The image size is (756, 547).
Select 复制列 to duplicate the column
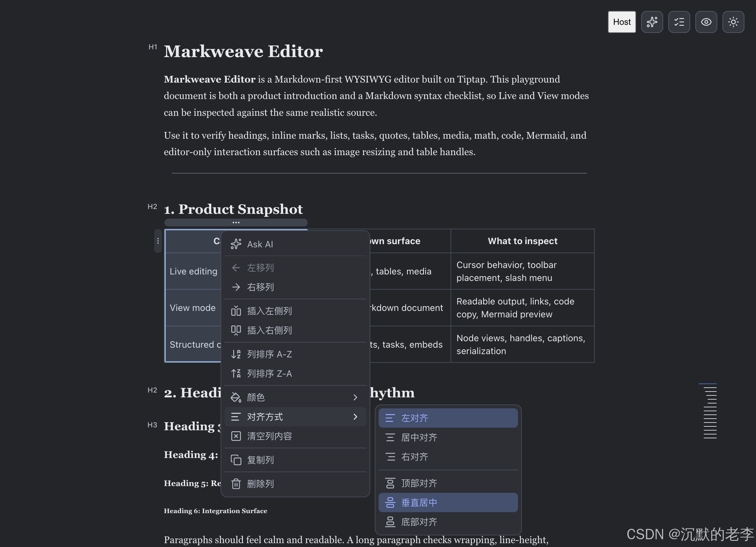click(x=295, y=460)
